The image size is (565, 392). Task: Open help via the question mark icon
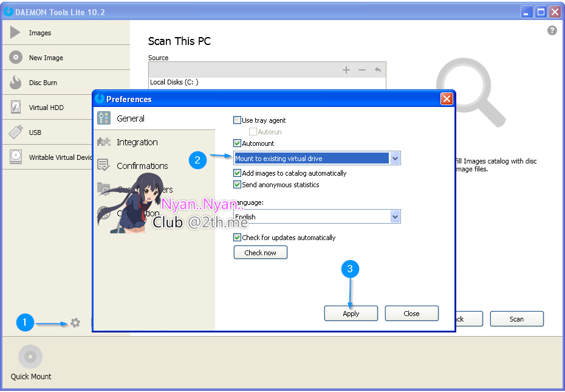pyautogui.click(x=552, y=30)
